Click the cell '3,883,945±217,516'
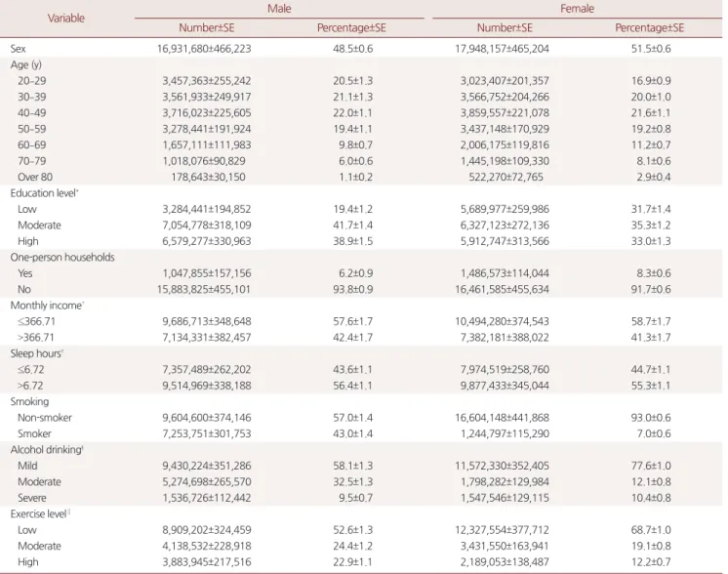The height and width of the screenshot is (574, 728). click(207, 562)
